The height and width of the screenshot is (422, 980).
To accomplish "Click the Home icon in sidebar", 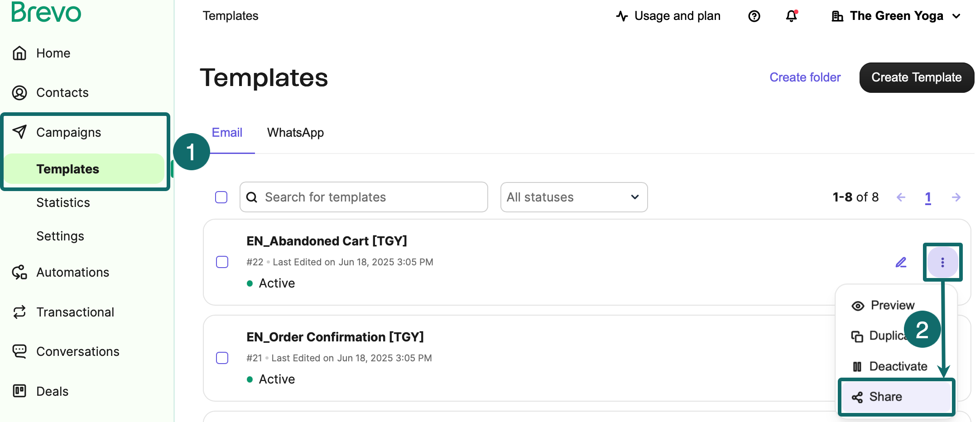I will click(x=19, y=53).
